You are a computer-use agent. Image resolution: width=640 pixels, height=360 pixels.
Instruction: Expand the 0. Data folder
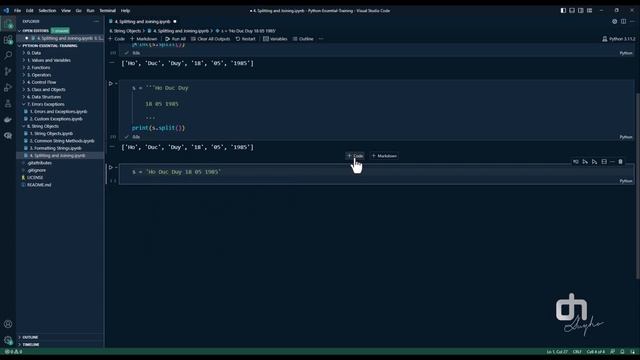tap(33, 53)
